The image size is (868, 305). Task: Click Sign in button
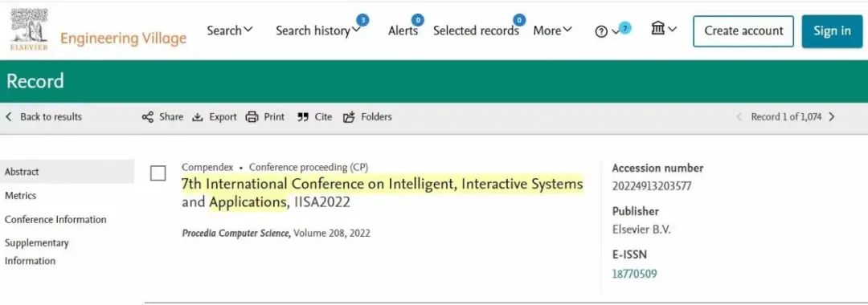[x=832, y=31]
